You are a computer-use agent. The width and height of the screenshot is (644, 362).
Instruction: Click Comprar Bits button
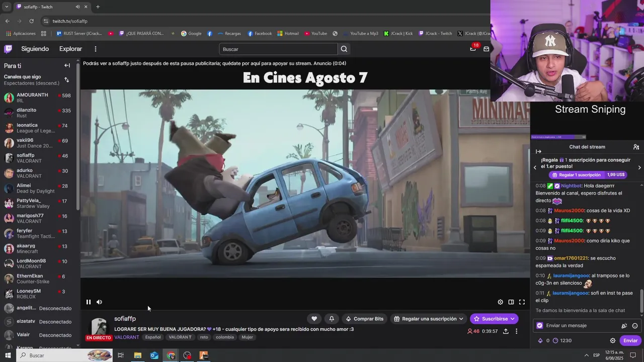(x=364, y=319)
